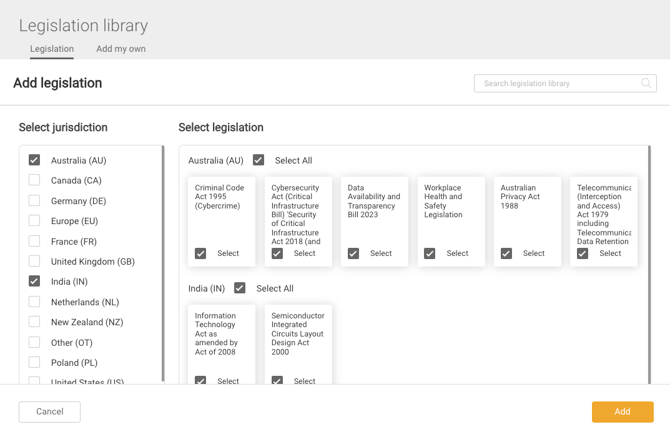670x437 pixels.
Task: Check the Canada (CA) jurisdiction
Action: tap(35, 180)
